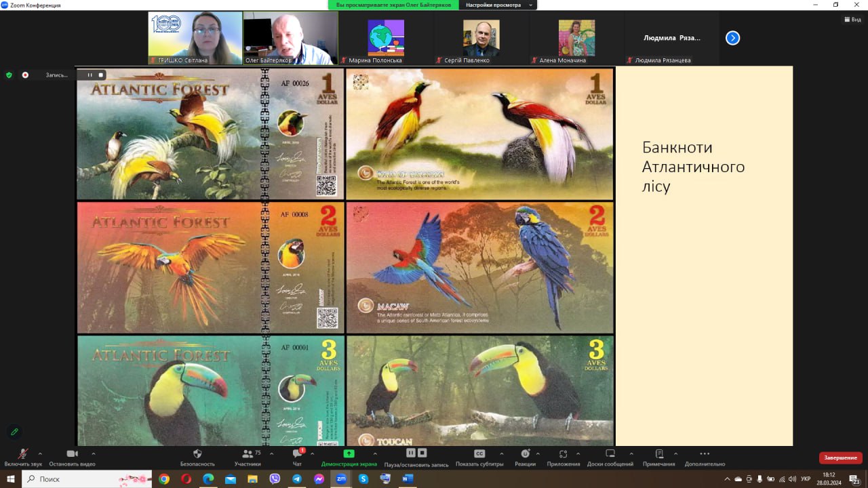This screenshot has width=868, height=488.
Task: Expand video options arrow next to camera
Action: click(x=93, y=453)
